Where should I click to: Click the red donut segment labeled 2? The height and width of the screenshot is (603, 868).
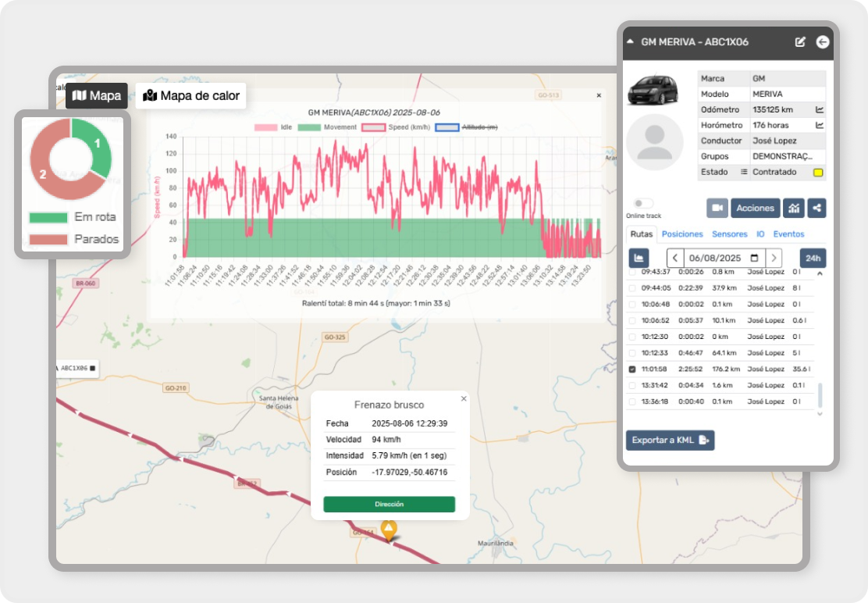point(45,174)
